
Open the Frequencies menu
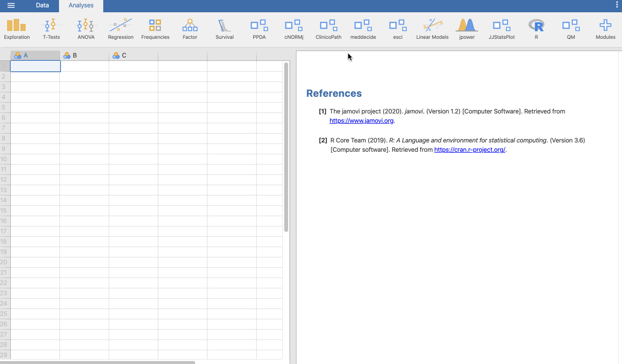(155, 29)
